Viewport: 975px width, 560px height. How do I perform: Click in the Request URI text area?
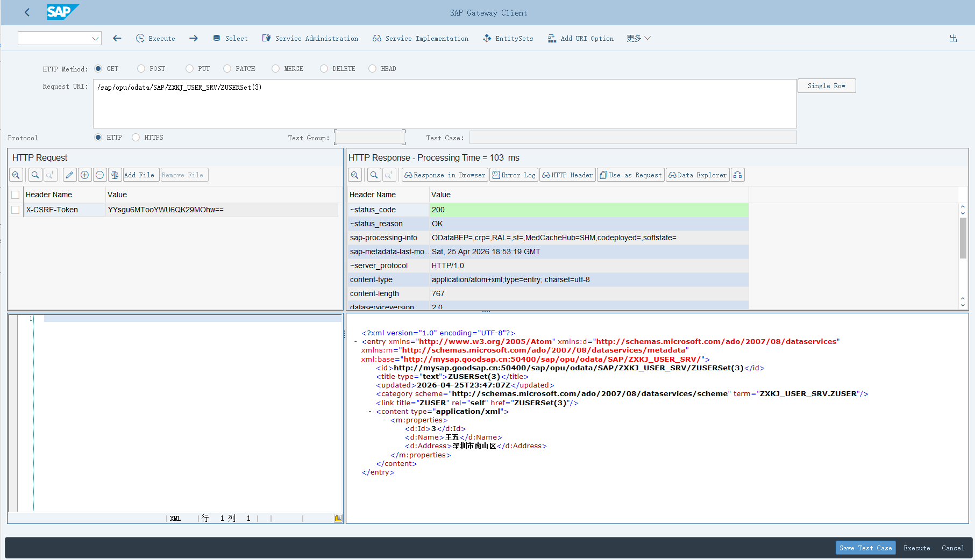point(445,104)
